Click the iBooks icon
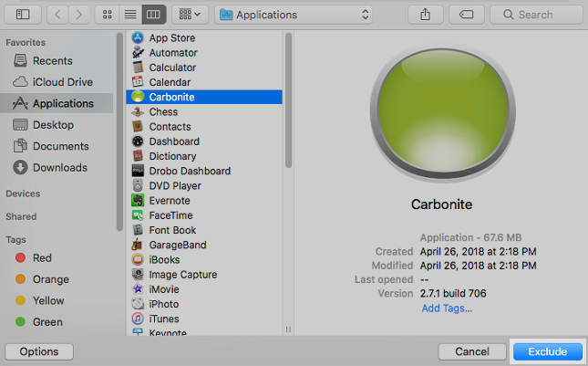Viewport: 588px width, 366px height. click(x=138, y=259)
